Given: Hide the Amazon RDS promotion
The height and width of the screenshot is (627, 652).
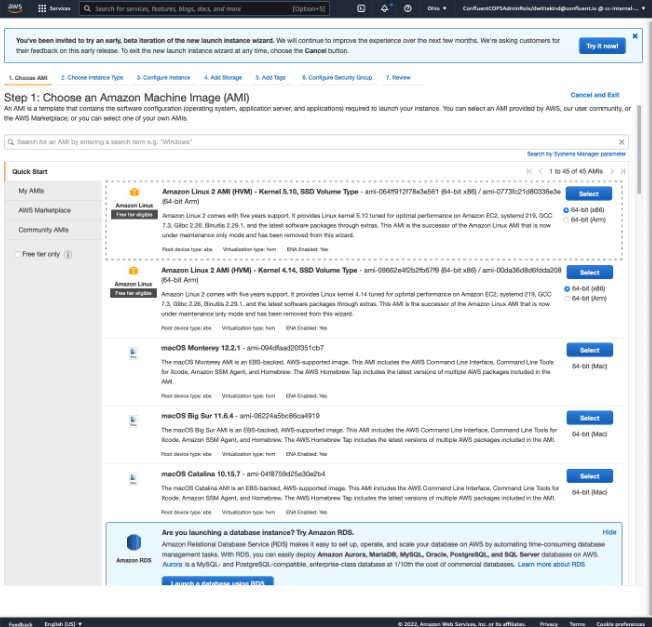Looking at the screenshot, I should [x=609, y=532].
